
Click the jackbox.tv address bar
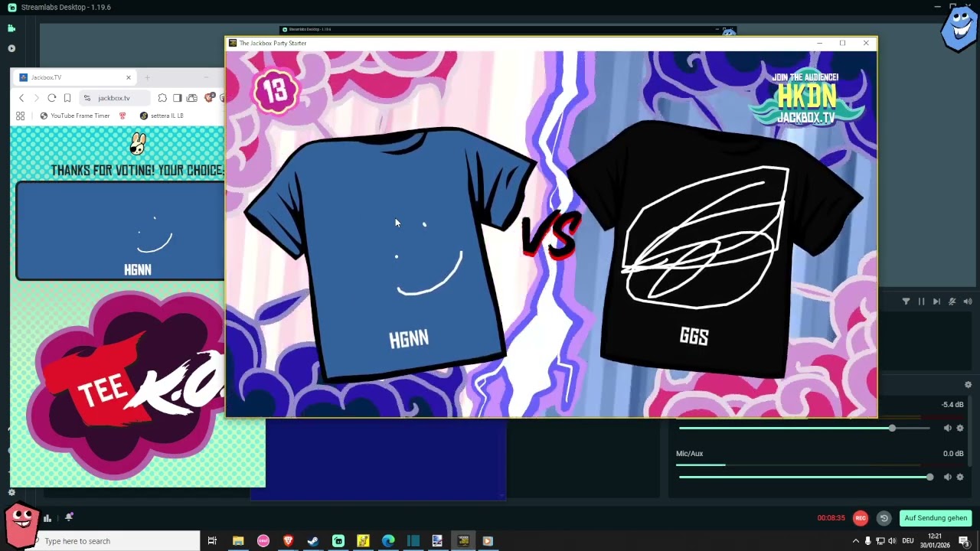[114, 98]
